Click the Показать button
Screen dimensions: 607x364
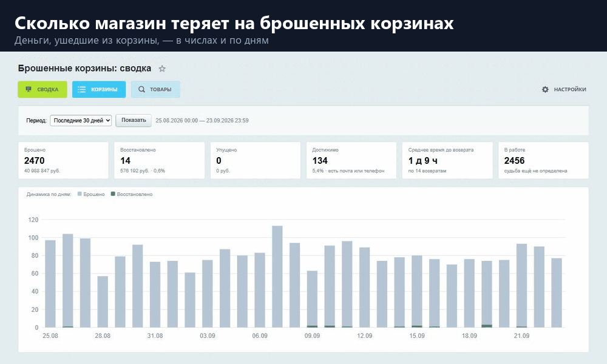tap(134, 120)
